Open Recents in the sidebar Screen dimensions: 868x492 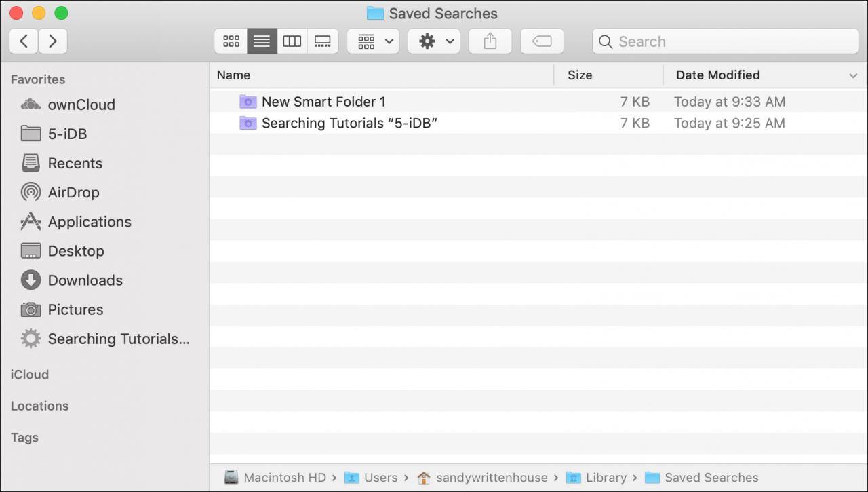pos(75,163)
